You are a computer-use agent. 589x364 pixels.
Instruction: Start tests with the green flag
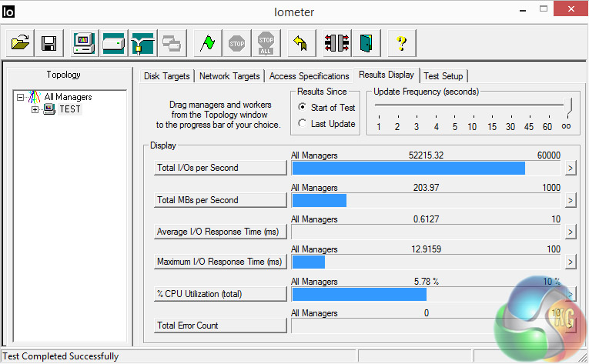tap(208, 43)
